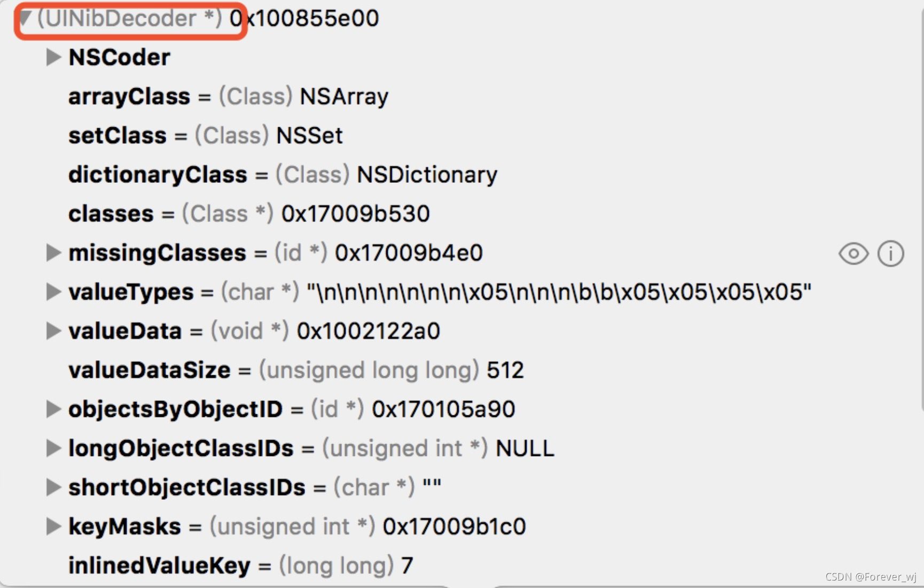
Task: Expand the keyMasks disclosure arrow
Action: click(53, 527)
